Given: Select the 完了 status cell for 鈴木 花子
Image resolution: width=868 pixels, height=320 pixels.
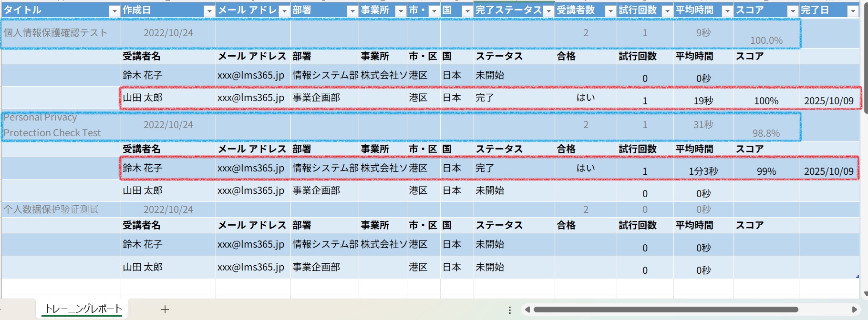Looking at the screenshot, I should (x=514, y=168).
